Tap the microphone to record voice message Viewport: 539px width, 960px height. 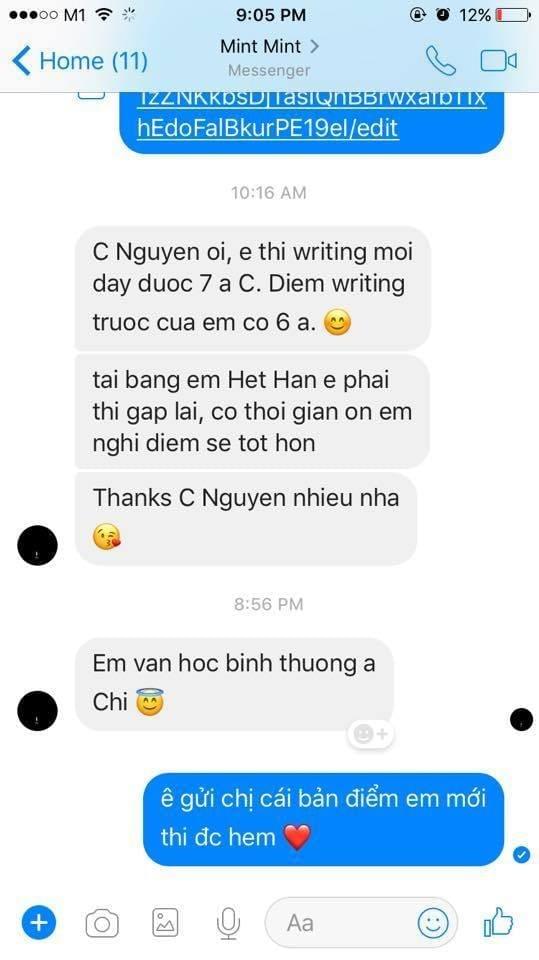tap(229, 923)
